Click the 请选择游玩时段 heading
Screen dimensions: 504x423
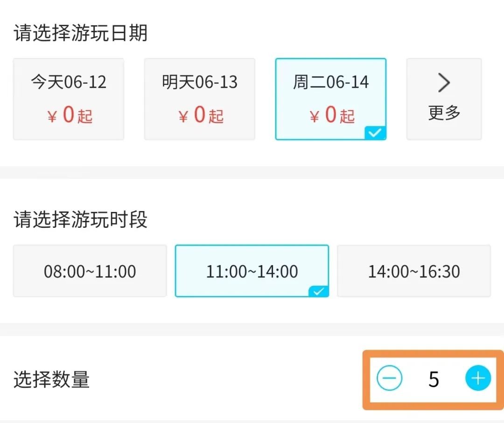[x=81, y=220]
